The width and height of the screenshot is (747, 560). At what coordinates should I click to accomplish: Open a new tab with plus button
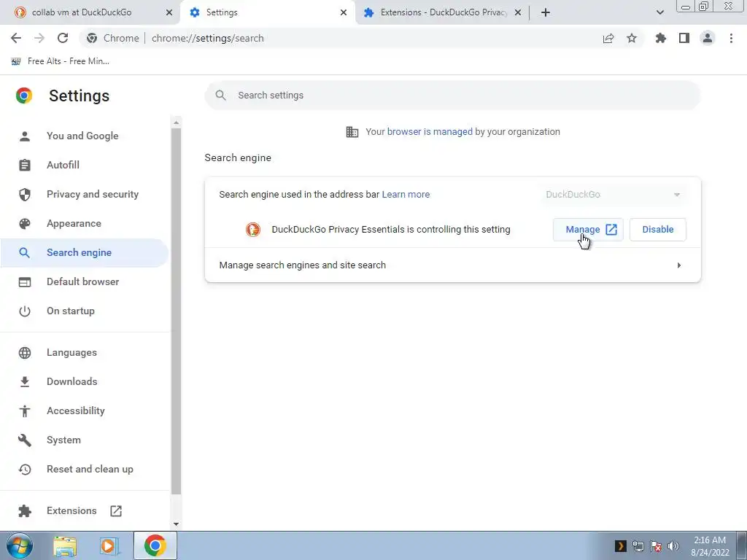[x=546, y=12]
